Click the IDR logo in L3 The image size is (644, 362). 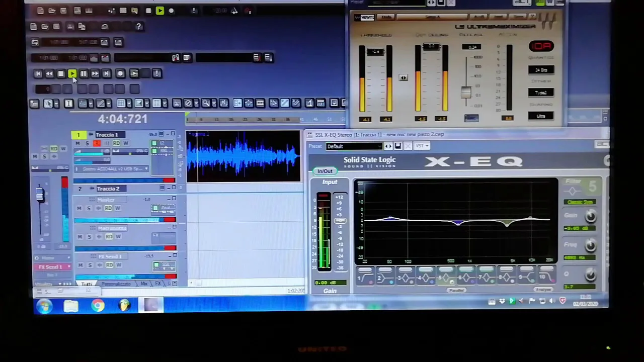click(541, 47)
